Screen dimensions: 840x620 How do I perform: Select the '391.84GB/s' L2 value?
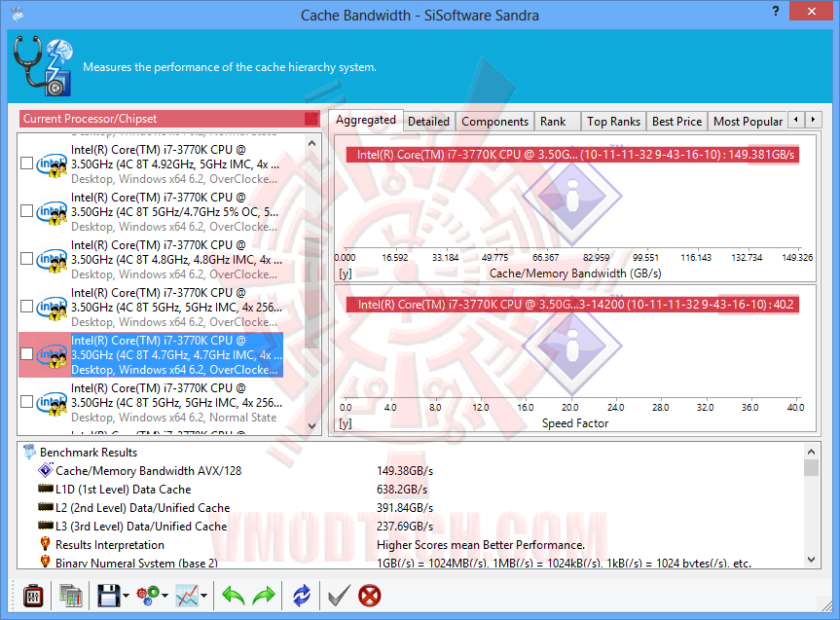[x=405, y=507]
